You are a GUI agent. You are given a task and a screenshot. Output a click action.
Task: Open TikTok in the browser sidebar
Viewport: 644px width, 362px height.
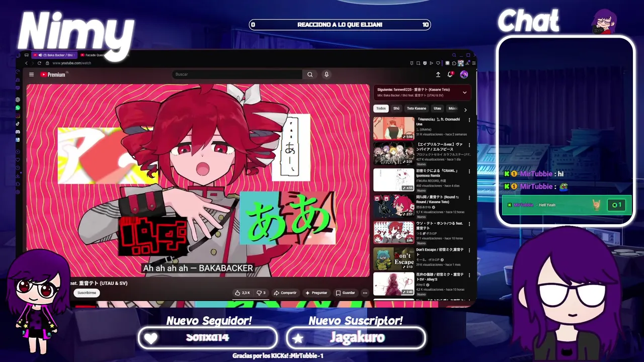18,124
